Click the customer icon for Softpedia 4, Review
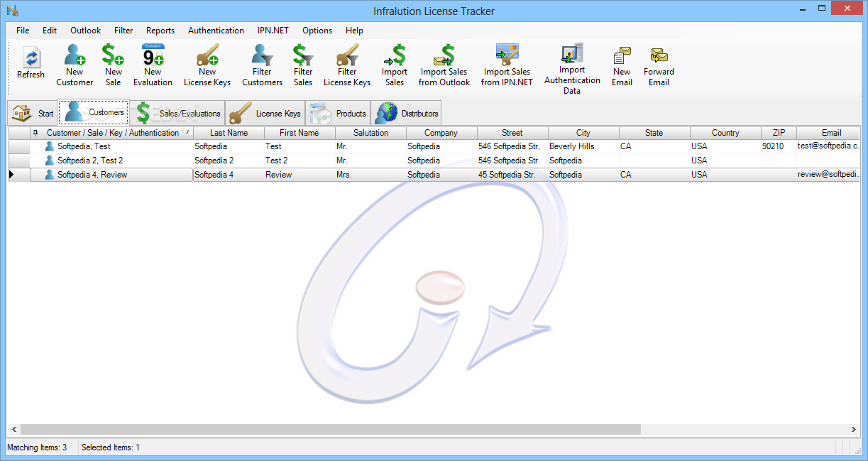Screen dimensions: 868x461 pos(50,175)
